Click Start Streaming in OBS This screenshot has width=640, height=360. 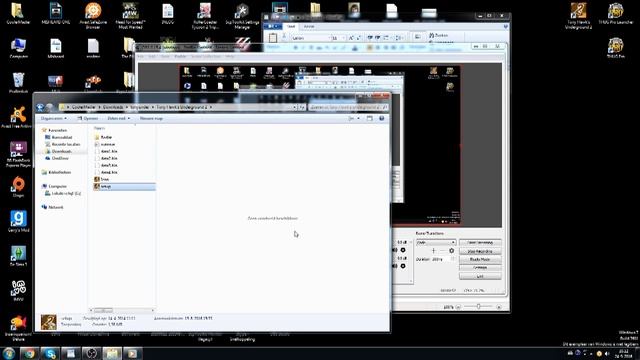[x=480, y=242]
